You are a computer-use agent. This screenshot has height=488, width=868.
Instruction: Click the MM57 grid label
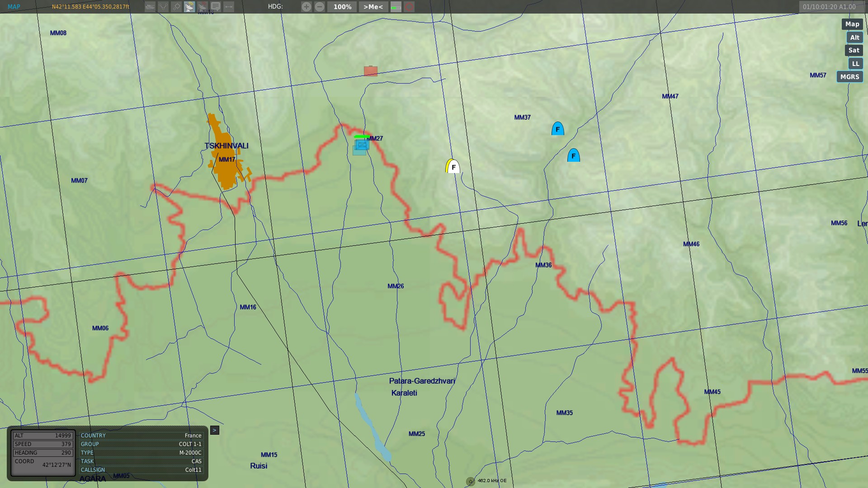click(818, 75)
